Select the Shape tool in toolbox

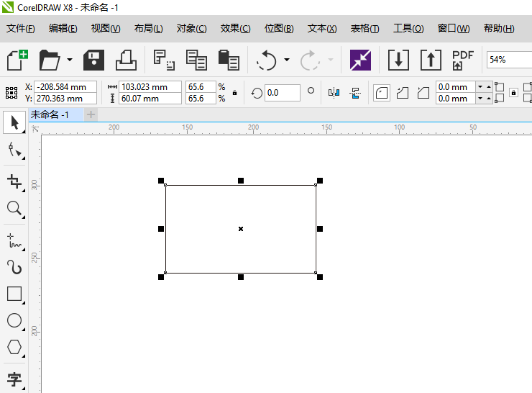point(14,150)
